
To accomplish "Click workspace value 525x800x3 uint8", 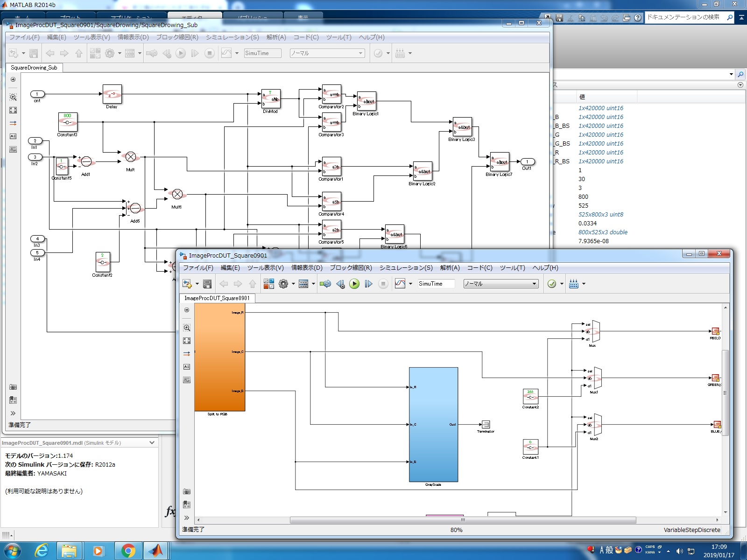I will (x=601, y=215).
